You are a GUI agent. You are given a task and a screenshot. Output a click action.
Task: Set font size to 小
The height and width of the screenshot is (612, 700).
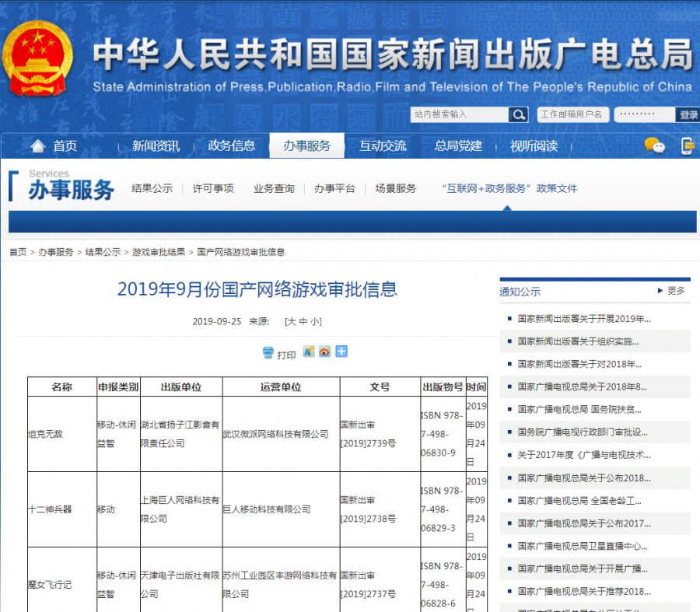point(315,321)
